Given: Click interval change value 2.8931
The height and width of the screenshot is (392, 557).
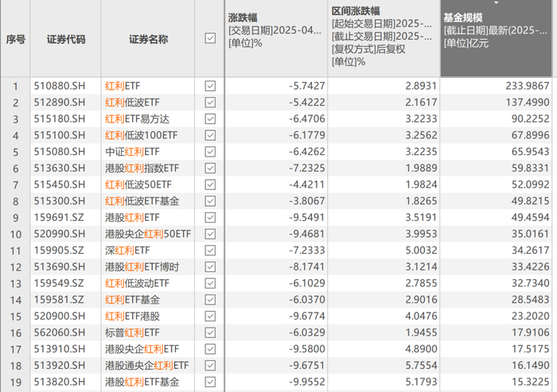Looking at the screenshot, I should (421, 86).
